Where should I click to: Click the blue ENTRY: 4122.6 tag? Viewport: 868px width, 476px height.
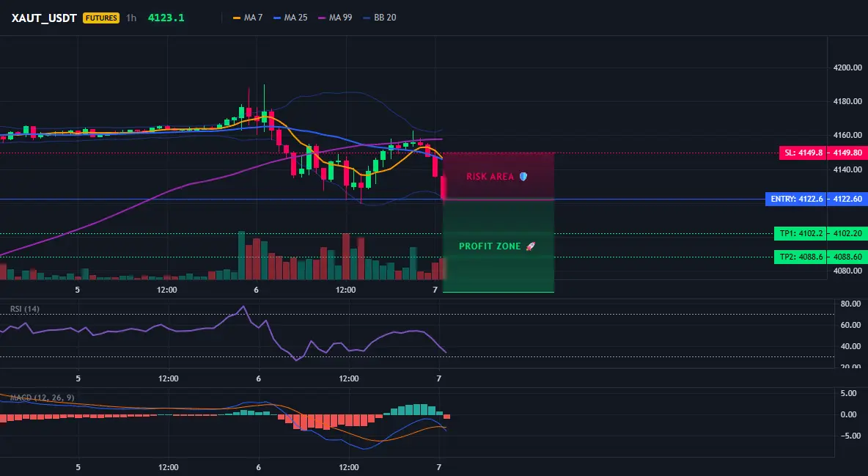point(796,199)
